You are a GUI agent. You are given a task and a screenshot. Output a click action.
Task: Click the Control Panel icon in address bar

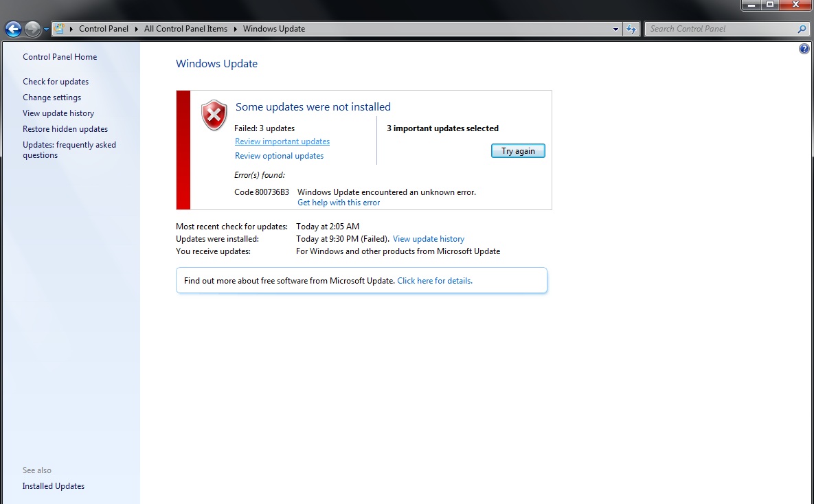point(59,29)
